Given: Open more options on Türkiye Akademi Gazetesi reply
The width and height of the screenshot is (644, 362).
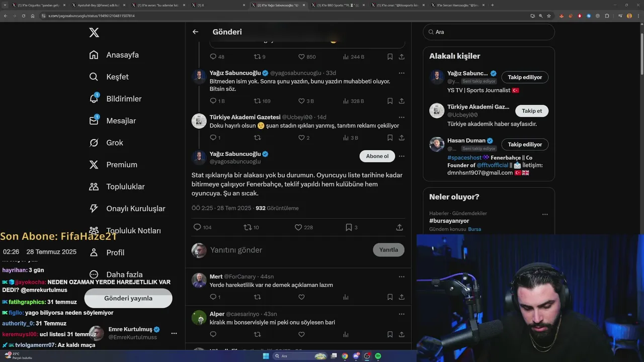Looking at the screenshot, I should 401,117.
